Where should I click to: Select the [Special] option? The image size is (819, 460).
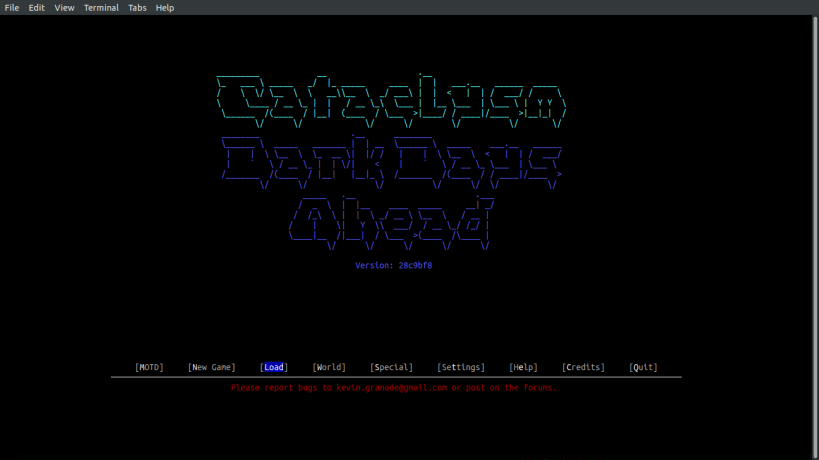click(x=391, y=367)
